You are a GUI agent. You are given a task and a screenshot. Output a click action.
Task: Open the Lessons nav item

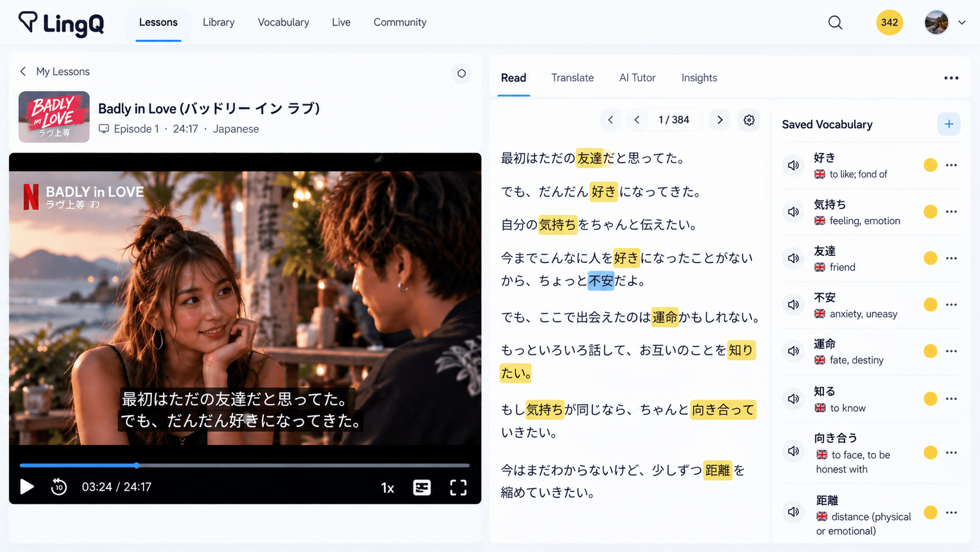(158, 22)
